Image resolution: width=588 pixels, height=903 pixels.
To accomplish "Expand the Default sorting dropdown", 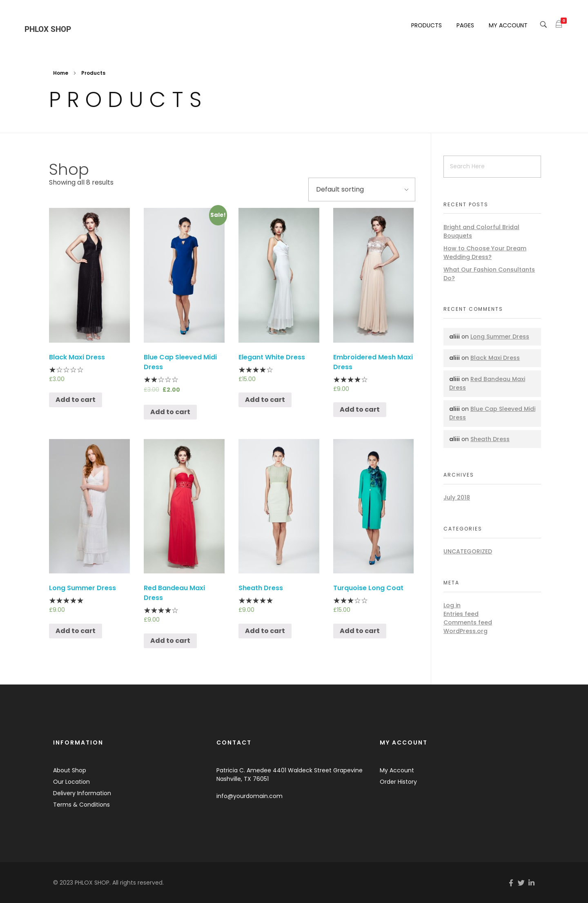I will [x=361, y=190].
